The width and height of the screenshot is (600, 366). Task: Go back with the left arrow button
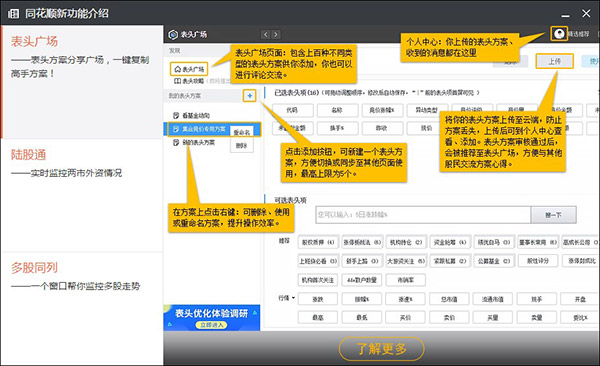pos(266,34)
